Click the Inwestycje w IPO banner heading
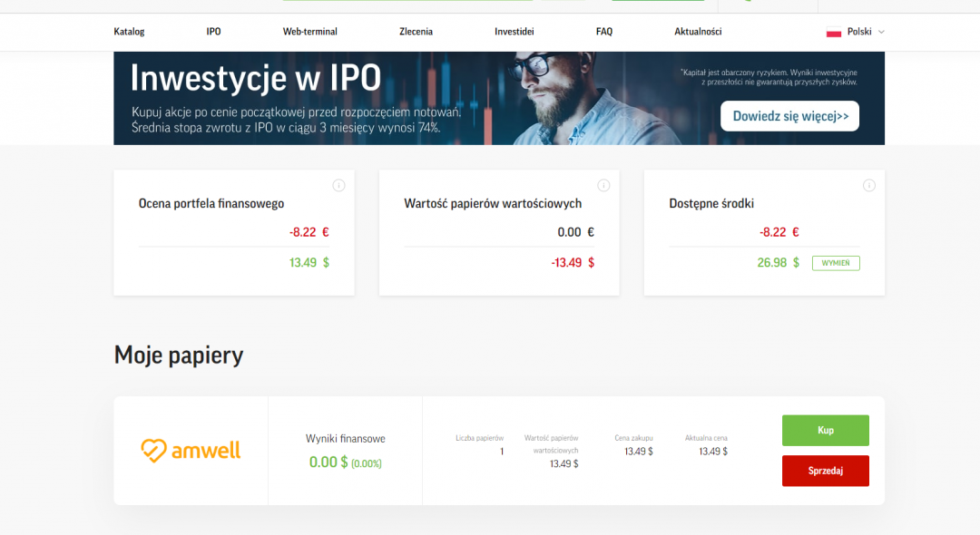The width and height of the screenshot is (980, 535). point(255,79)
